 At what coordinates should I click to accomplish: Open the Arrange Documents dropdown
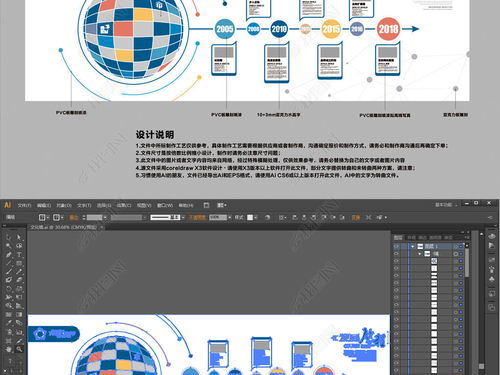click(x=222, y=205)
